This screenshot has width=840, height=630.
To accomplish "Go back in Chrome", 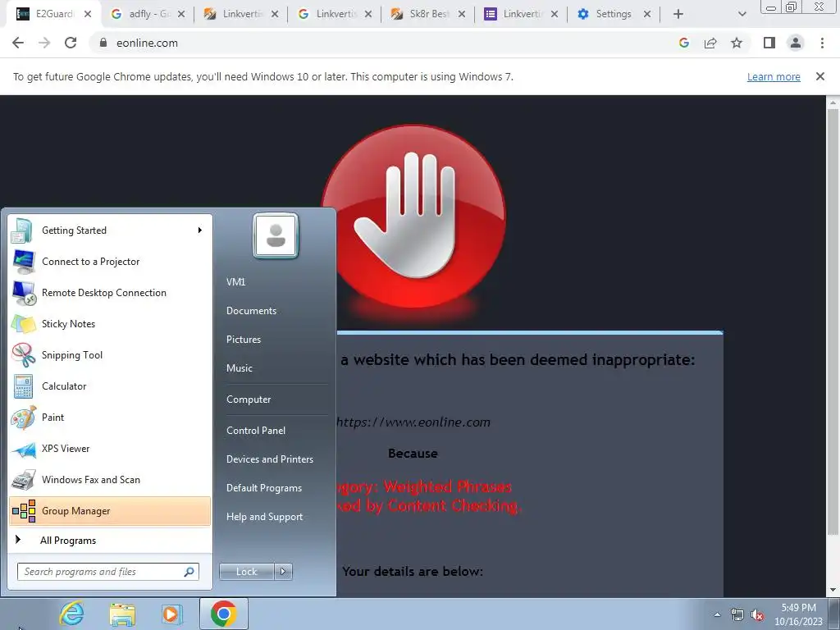I will (18, 43).
